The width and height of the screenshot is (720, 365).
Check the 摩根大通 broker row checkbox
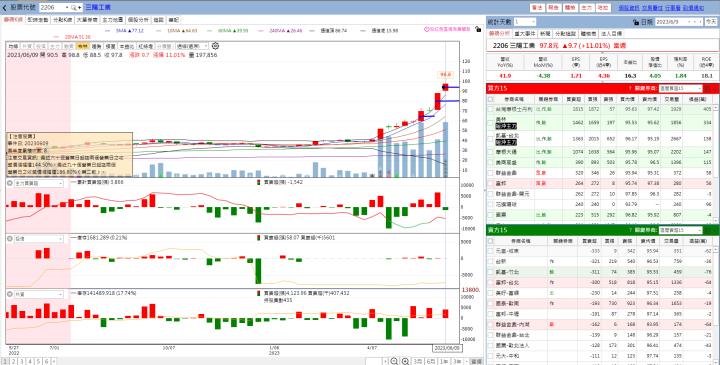point(491,151)
